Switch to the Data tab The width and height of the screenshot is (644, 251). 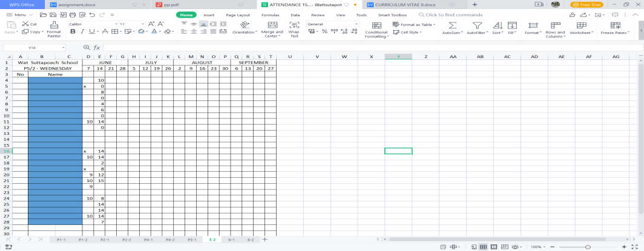click(295, 15)
